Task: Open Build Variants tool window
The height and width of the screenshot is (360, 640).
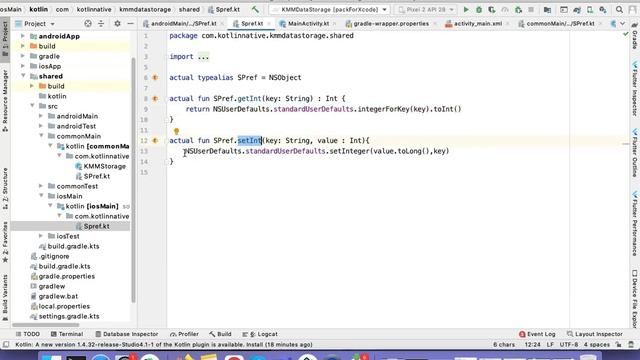Action: 5,298
